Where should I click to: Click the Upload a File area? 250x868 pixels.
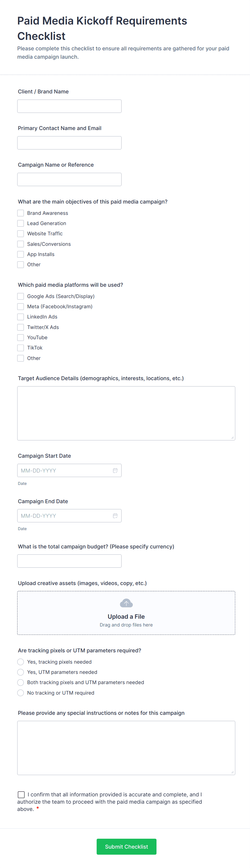click(x=126, y=617)
